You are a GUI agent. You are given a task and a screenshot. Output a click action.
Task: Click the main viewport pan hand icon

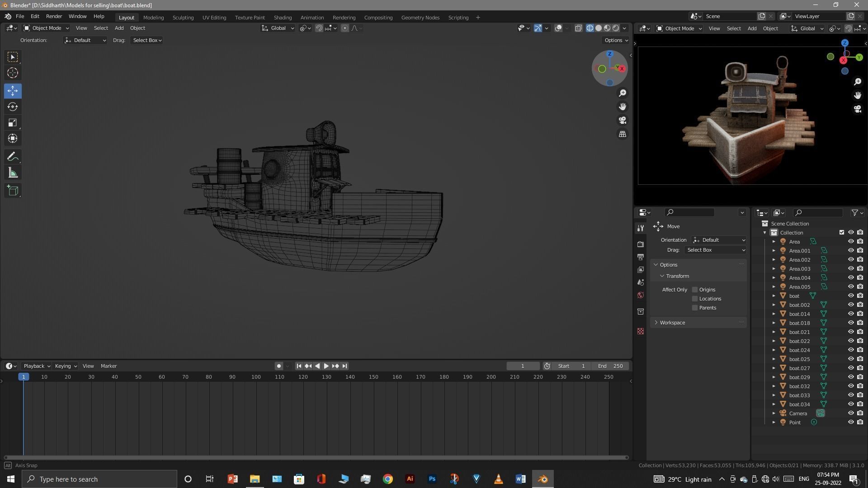click(x=623, y=107)
